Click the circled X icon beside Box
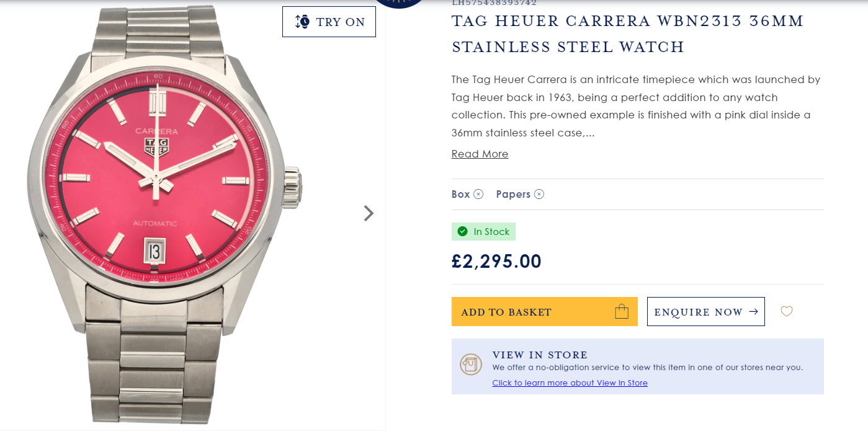This screenshot has width=868, height=447. pyautogui.click(x=478, y=194)
